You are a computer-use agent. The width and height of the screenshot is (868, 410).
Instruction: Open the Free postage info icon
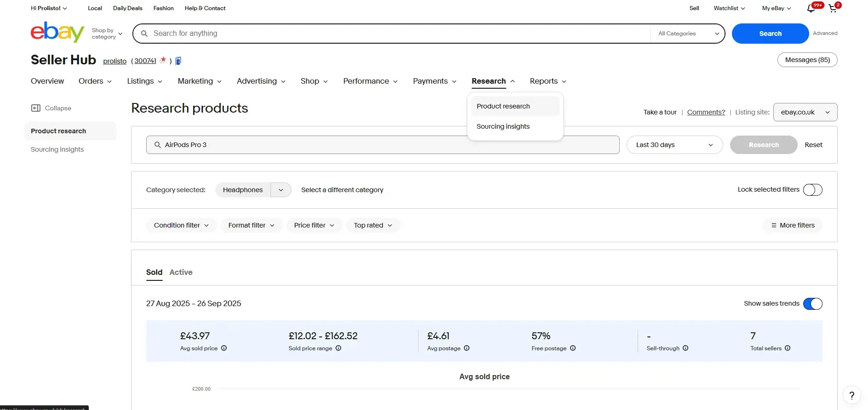point(573,348)
